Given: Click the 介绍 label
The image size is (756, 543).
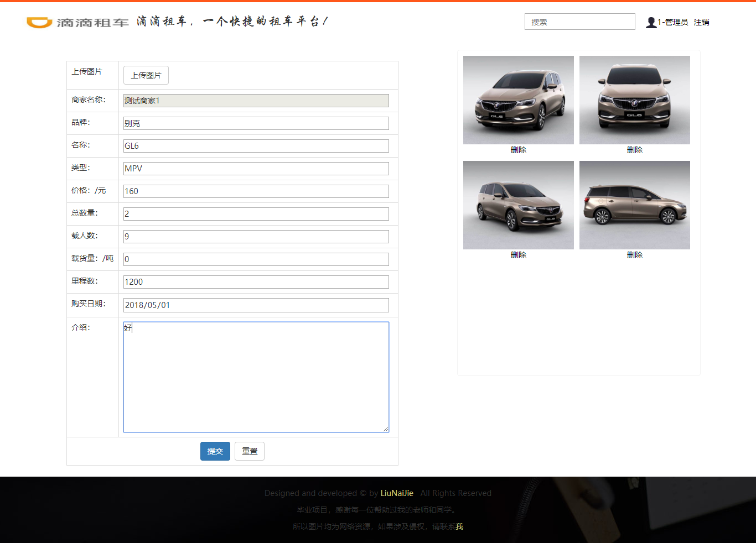Looking at the screenshot, I should click(x=81, y=327).
